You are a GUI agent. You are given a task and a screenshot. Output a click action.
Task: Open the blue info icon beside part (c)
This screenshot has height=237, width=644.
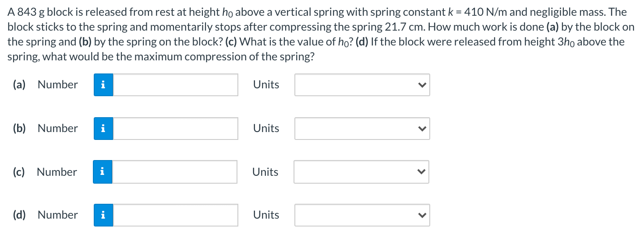[103, 172]
